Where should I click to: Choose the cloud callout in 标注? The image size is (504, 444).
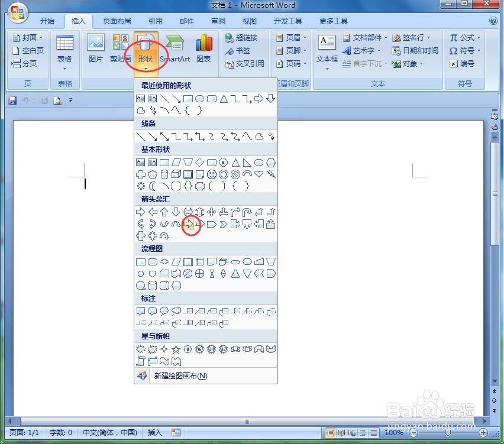tap(176, 311)
